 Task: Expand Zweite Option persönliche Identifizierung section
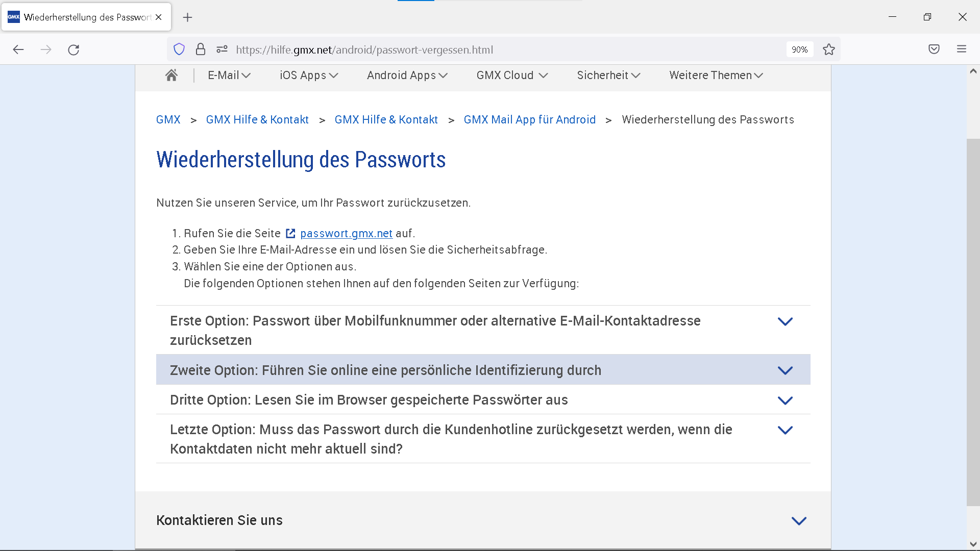coord(785,370)
